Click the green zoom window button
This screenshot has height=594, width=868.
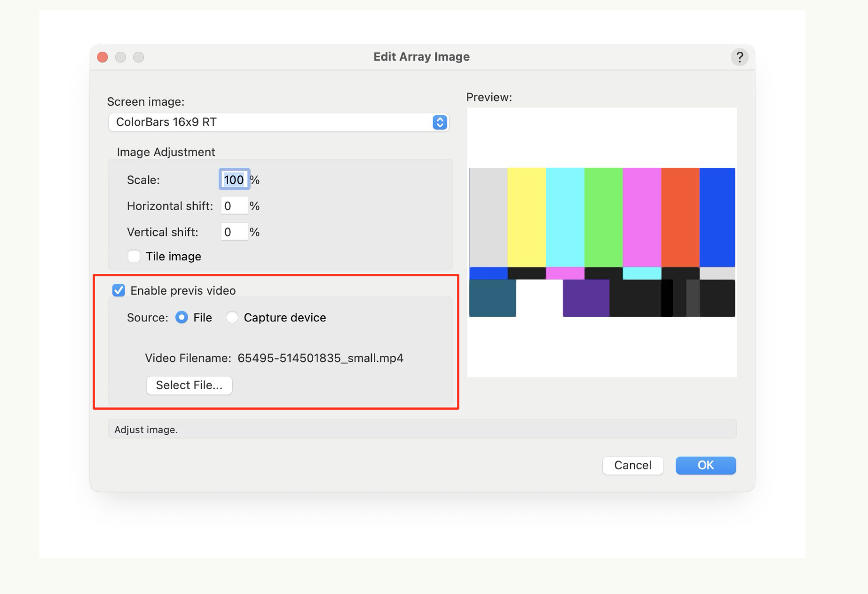click(x=138, y=57)
